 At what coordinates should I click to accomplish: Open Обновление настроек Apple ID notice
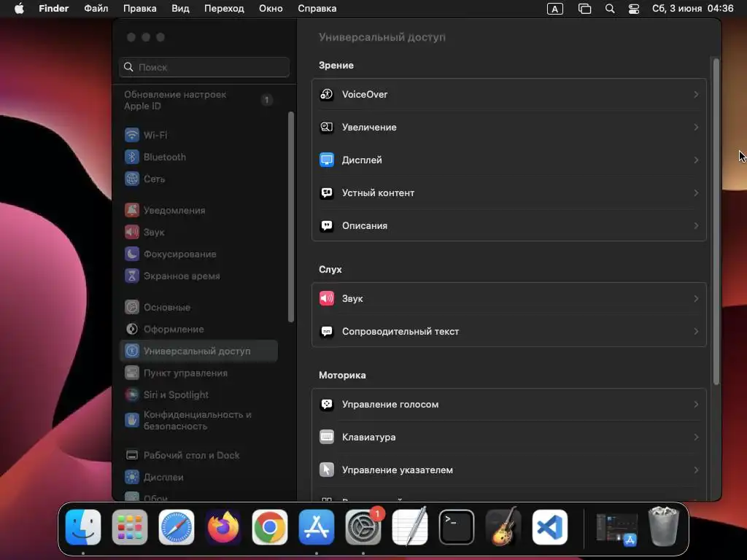point(198,101)
